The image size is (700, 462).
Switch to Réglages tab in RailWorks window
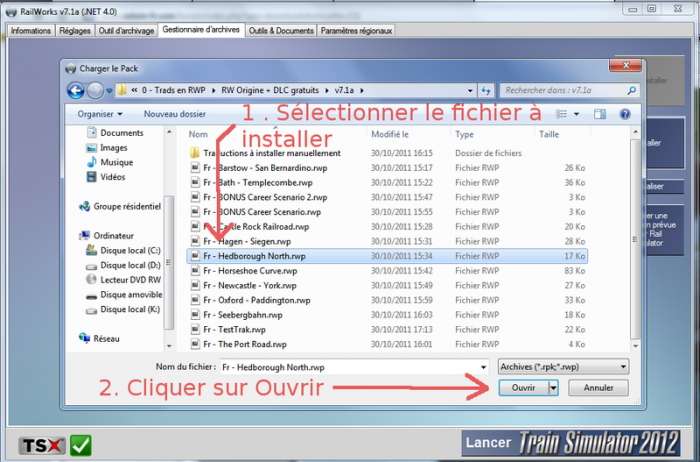pyautogui.click(x=75, y=31)
